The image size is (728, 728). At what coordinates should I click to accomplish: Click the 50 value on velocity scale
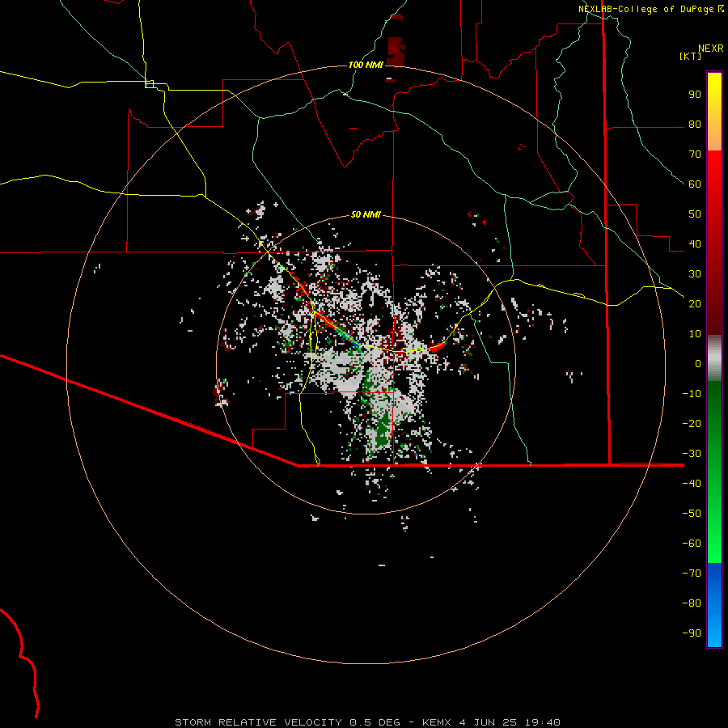695,214
